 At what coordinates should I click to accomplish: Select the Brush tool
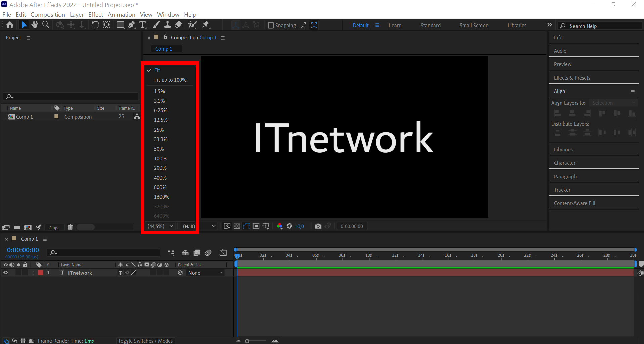tap(156, 24)
